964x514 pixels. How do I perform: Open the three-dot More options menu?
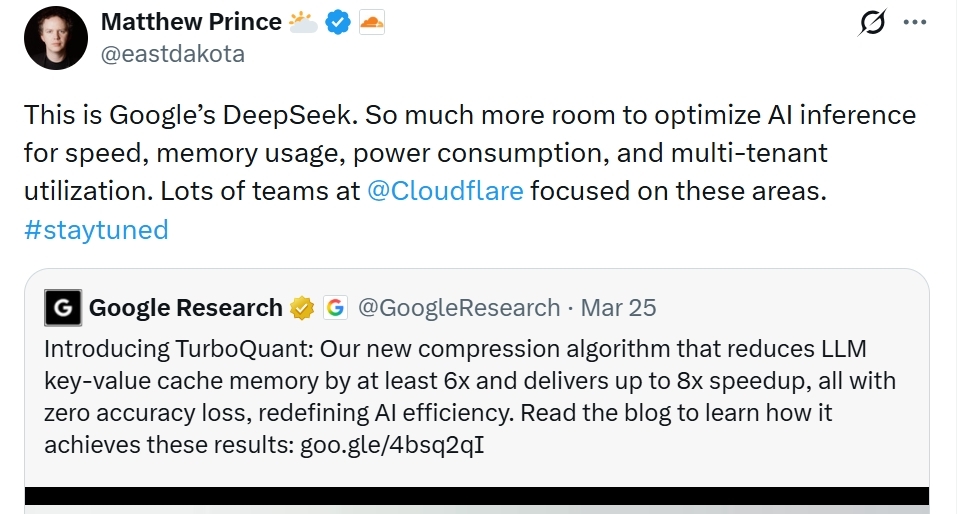(x=915, y=23)
